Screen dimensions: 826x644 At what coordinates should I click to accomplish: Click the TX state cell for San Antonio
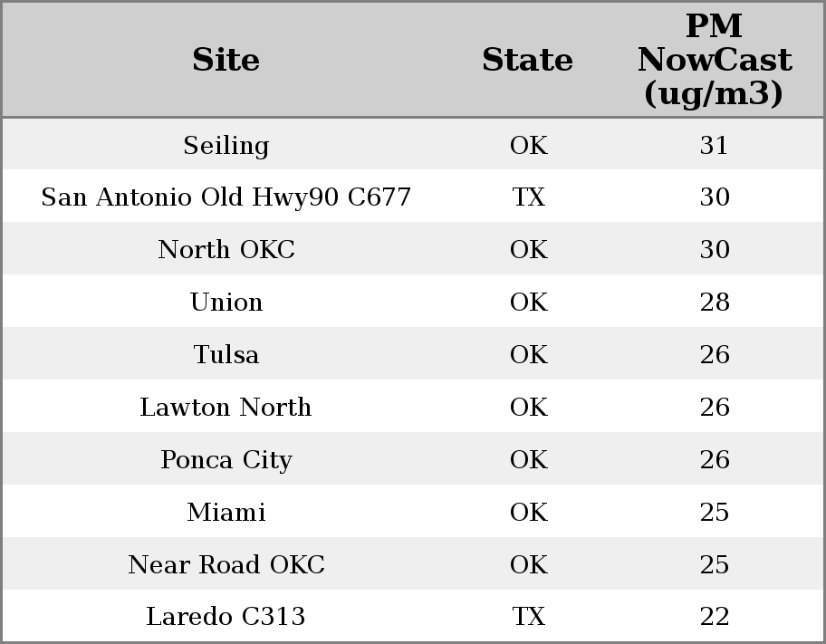click(x=528, y=197)
